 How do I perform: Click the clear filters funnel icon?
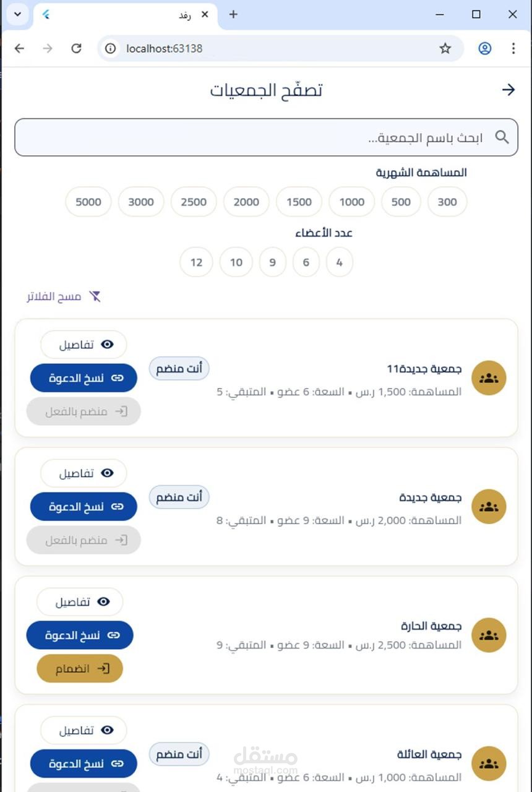[x=95, y=296]
